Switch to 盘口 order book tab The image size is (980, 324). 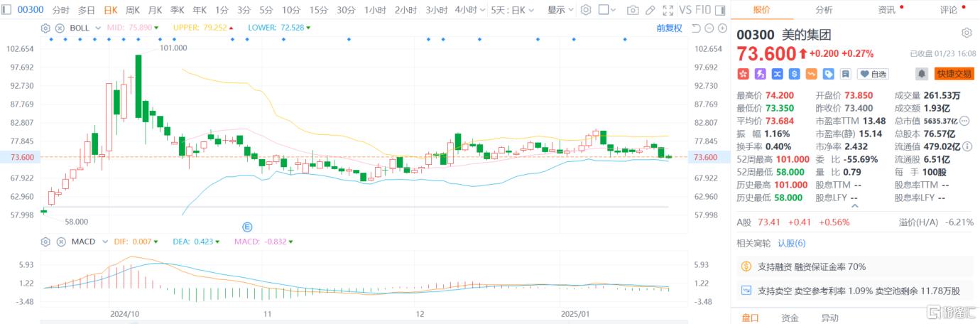tap(751, 318)
